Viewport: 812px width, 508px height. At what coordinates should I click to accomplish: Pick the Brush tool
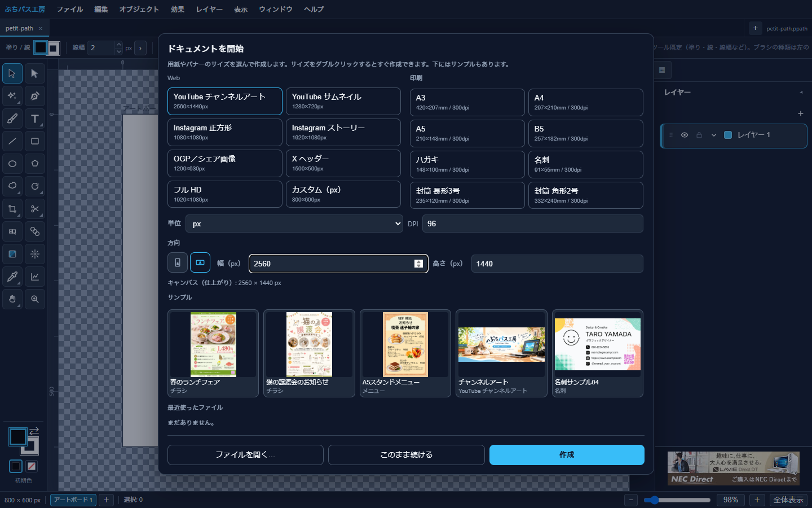pos(12,119)
